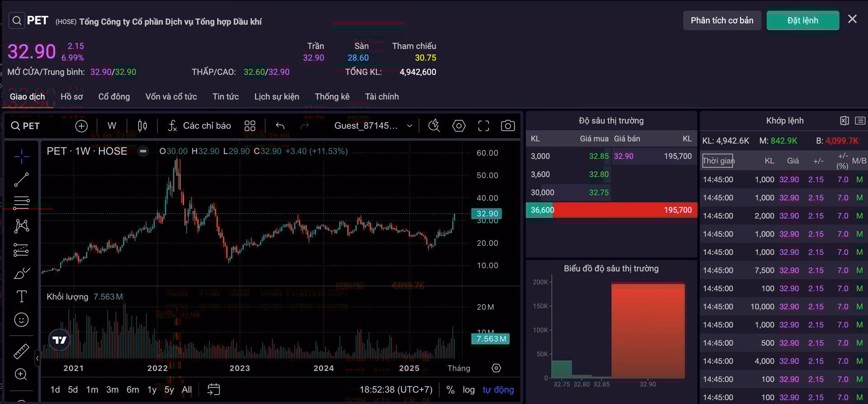Viewport: 868px width, 404px height.
Task: Select the trend line drawing tool
Action: (x=21, y=179)
